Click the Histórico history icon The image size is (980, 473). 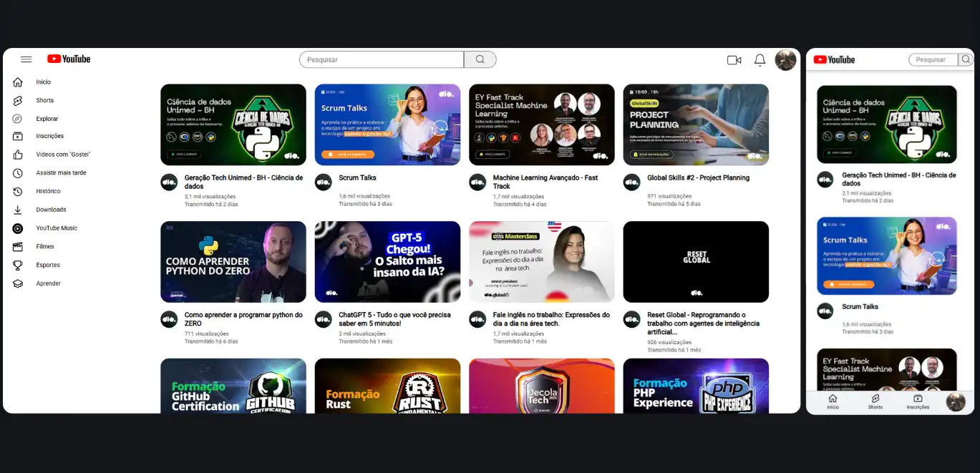[x=18, y=191]
